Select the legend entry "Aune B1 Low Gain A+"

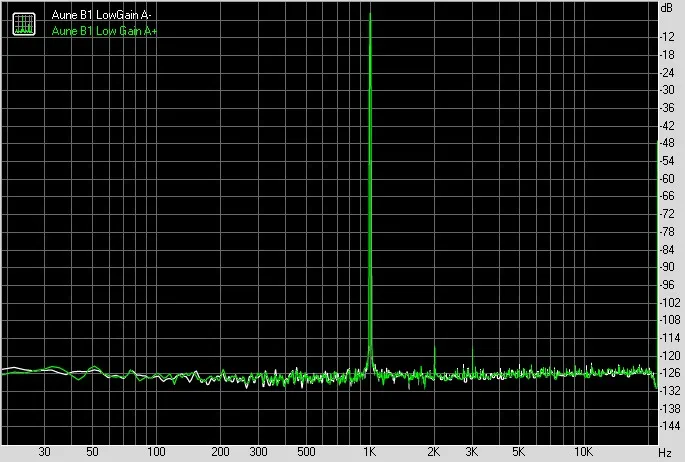point(104,31)
